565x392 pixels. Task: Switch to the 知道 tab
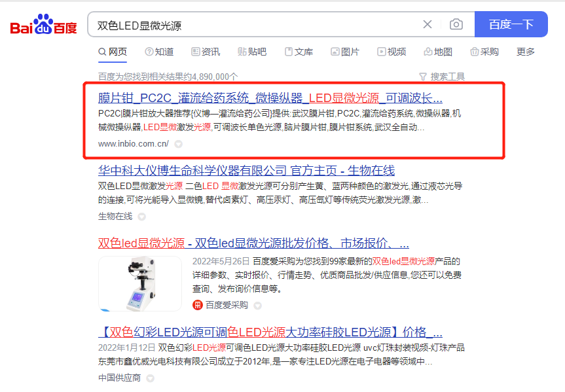pos(159,52)
